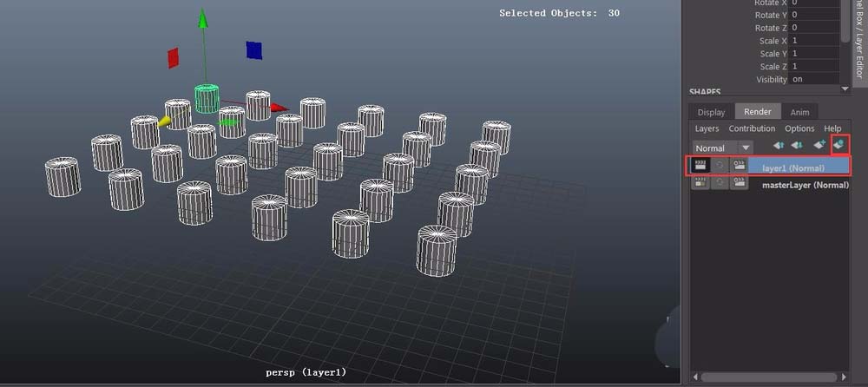The height and width of the screenshot is (387, 868).
Task: Click the Selected Objects heads-up display text
Action: 559,13
